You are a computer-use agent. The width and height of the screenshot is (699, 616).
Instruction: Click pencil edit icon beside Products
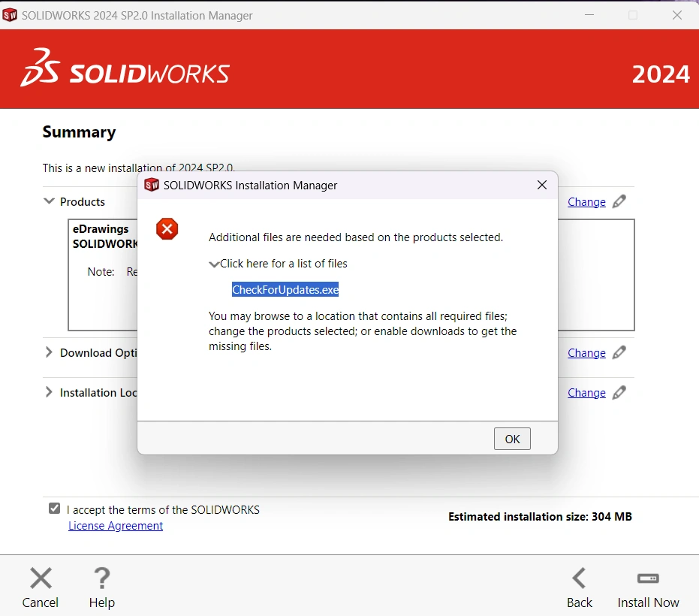pos(619,201)
